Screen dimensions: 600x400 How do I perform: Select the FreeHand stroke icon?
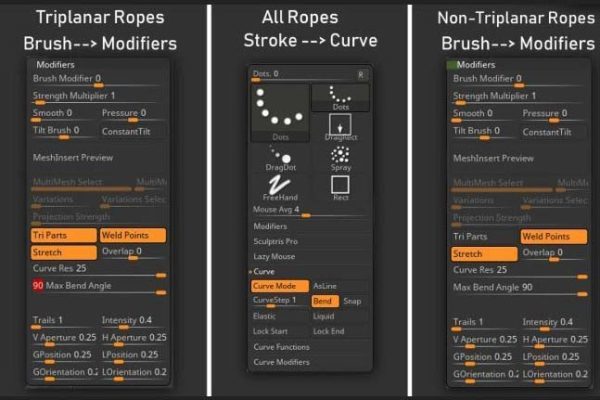coord(280,188)
